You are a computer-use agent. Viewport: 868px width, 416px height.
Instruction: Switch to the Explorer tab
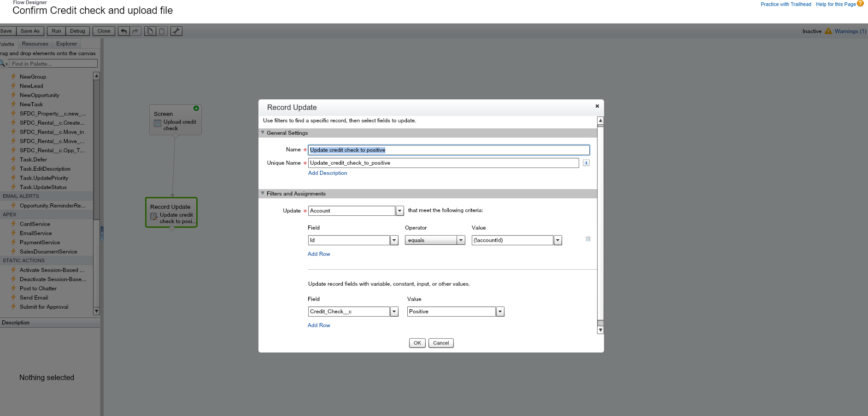point(67,44)
